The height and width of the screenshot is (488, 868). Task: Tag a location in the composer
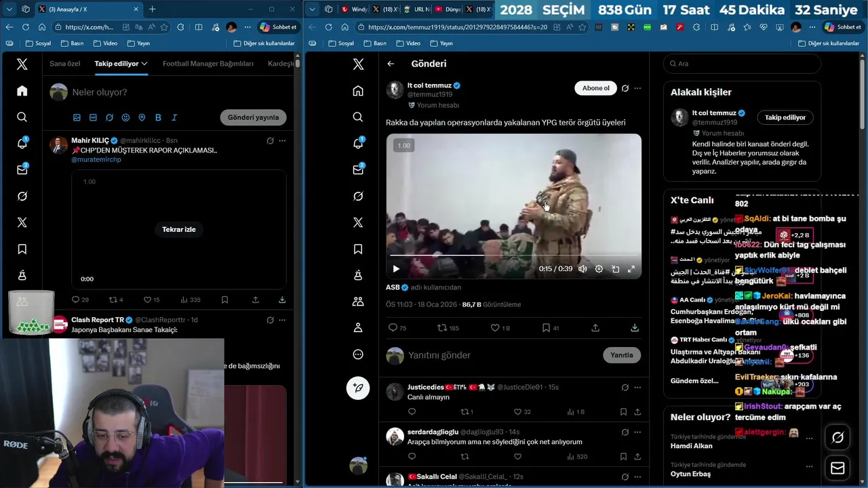tap(142, 117)
